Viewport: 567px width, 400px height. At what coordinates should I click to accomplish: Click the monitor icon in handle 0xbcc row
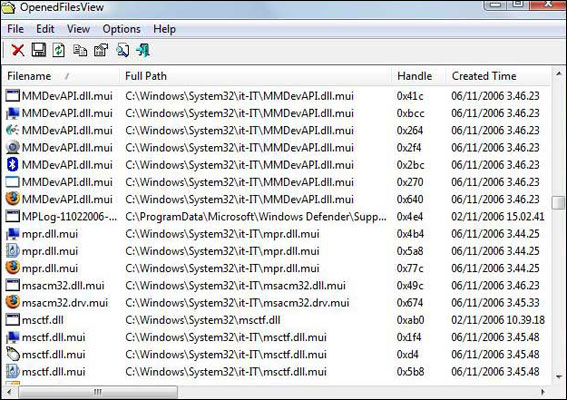click(x=13, y=113)
